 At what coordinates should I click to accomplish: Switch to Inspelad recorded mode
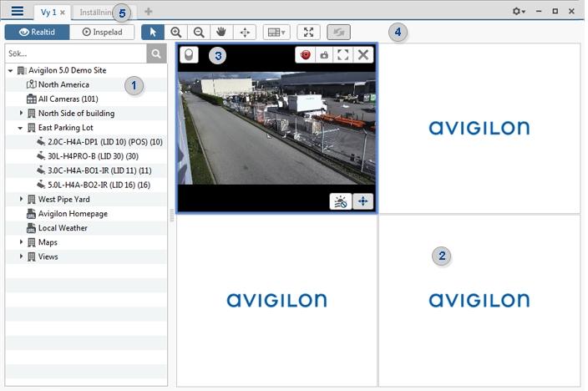[102, 33]
